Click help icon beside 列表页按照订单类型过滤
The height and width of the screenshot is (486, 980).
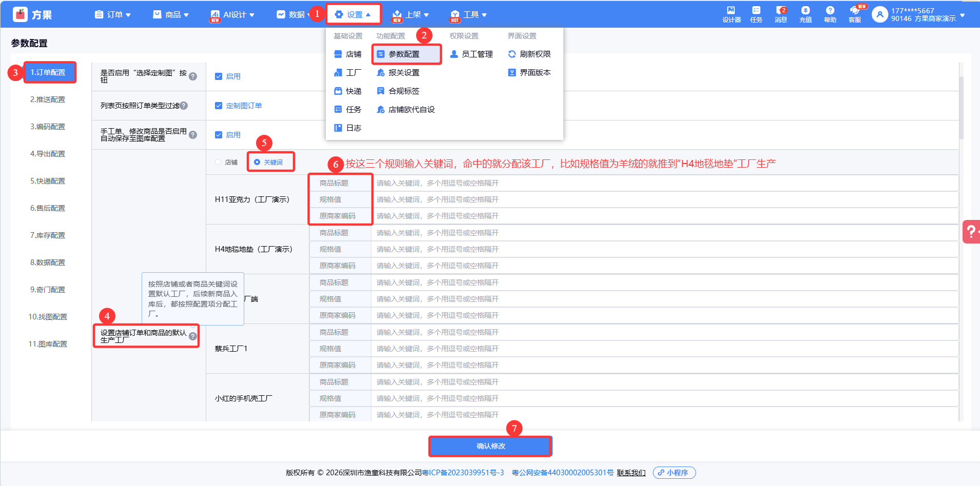(x=184, y=106)
